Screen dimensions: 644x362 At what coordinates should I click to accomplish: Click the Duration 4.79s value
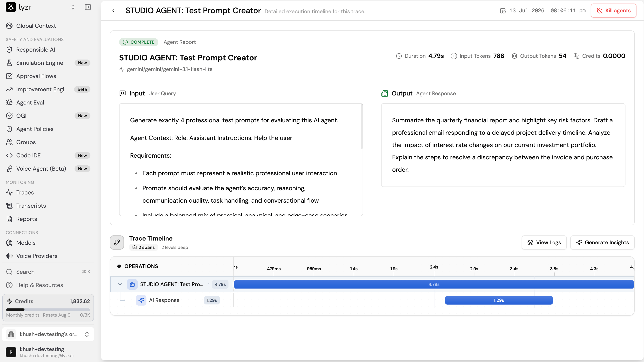(x=436, y=56)
